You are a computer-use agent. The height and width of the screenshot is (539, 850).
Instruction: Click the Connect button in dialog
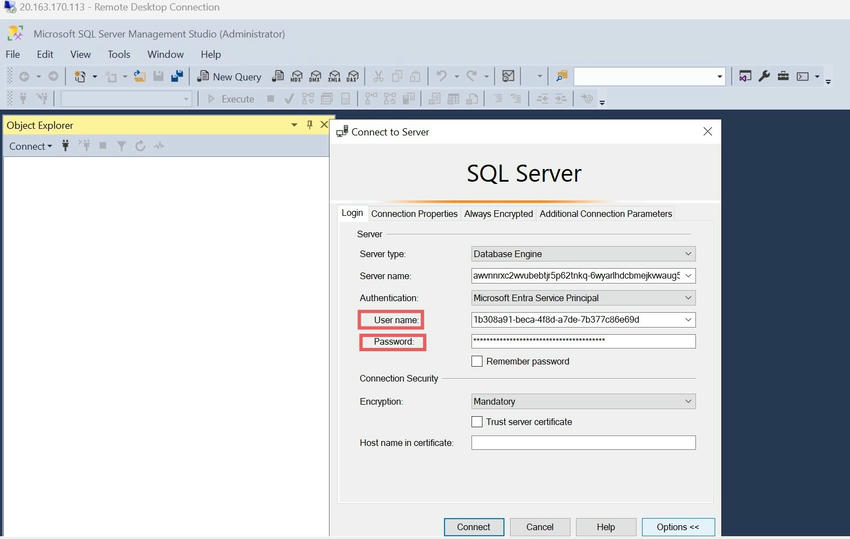474,527
